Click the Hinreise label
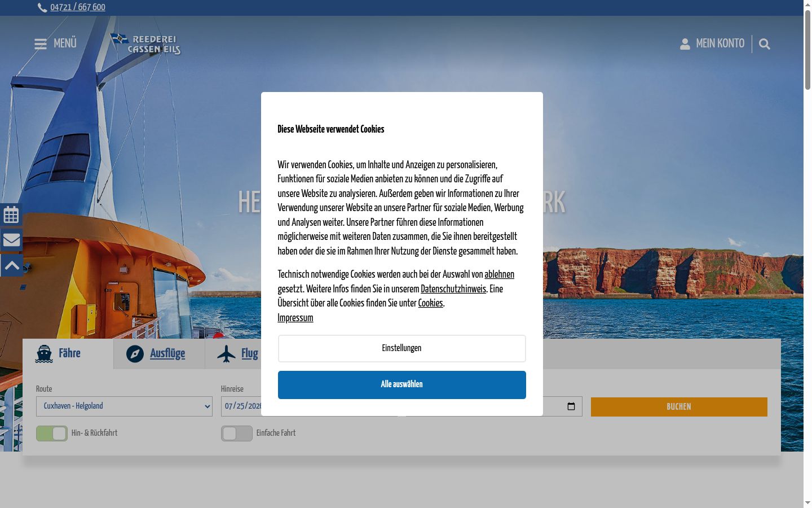Image resolution: width=812 pixels, height=508 pixels. click(232, 389)
